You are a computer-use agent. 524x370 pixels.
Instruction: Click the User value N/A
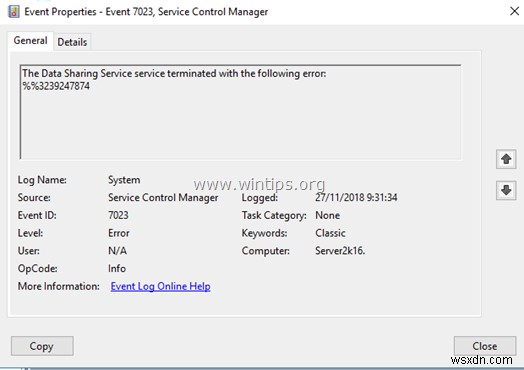pyautogui.click(x=117, y=251)
